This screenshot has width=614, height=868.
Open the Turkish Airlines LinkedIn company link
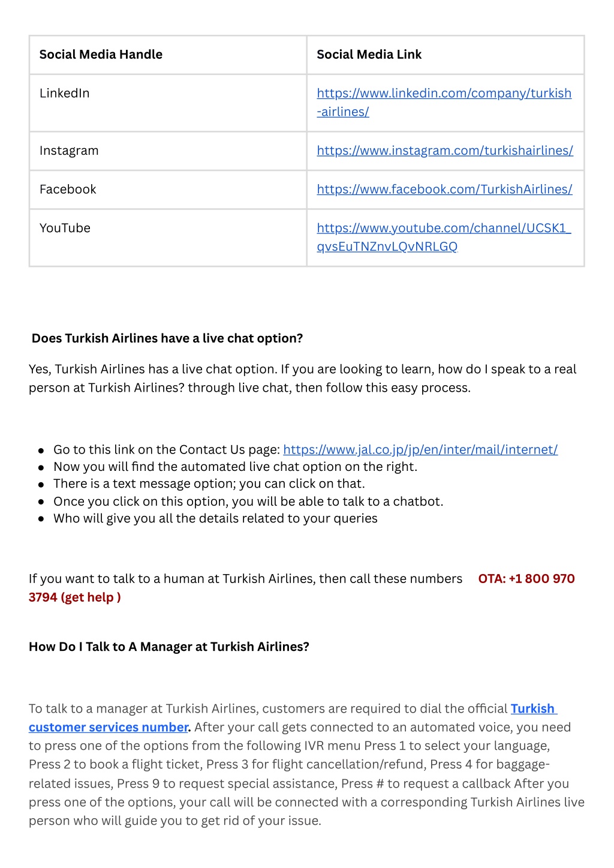tap(444, 102)
